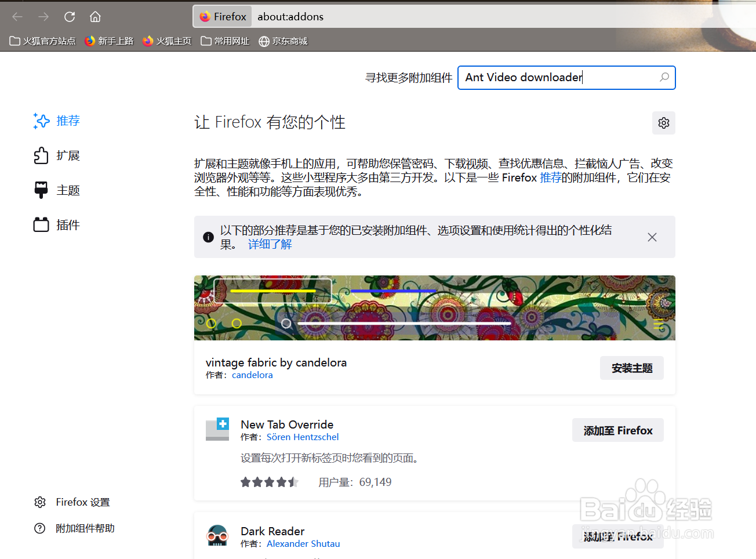The image size is (756, 559).
Task: Click the 让 Firefox 有您的个性 heading
Action: [270, 122]
